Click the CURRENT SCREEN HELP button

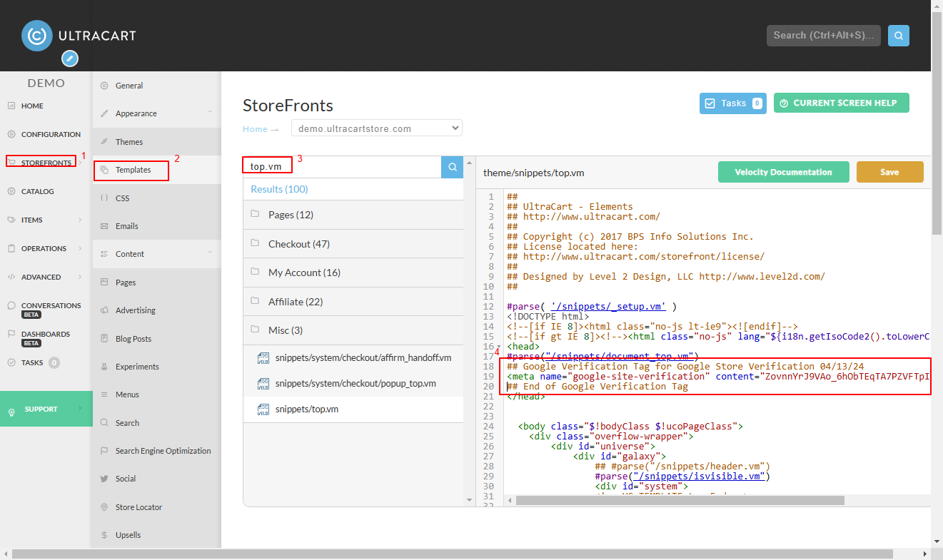[x=841, y=103]
